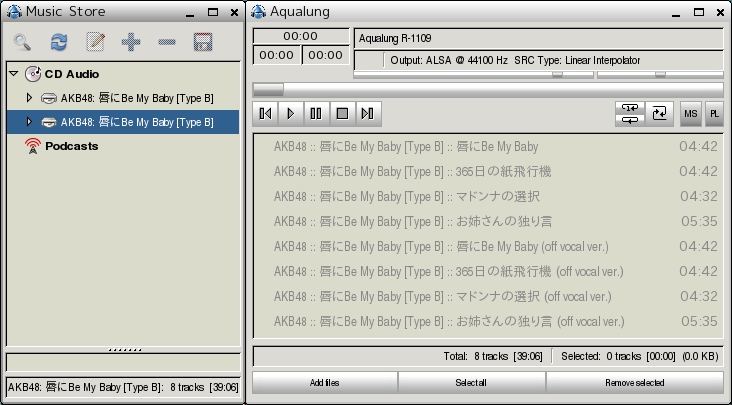Click the Total: 8 tracks status
The width and height of the screenshot is (732, 405).
(x=493, y=356)
